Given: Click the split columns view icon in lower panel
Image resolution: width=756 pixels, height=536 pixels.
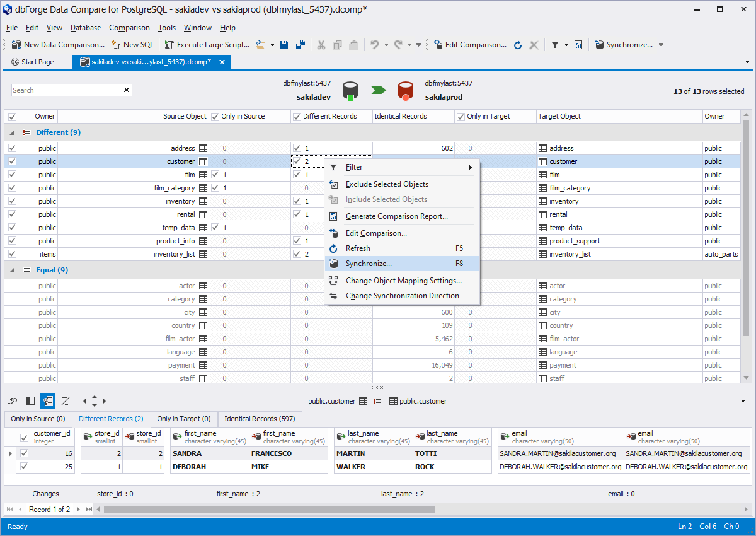Looking at the screenshot, I should pyautogui.click(x=30, y=401).
